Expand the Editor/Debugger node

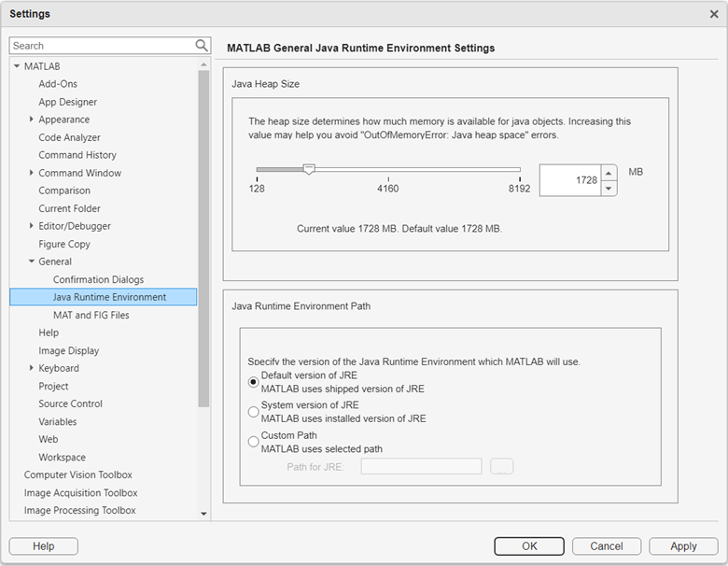[32, 226]
